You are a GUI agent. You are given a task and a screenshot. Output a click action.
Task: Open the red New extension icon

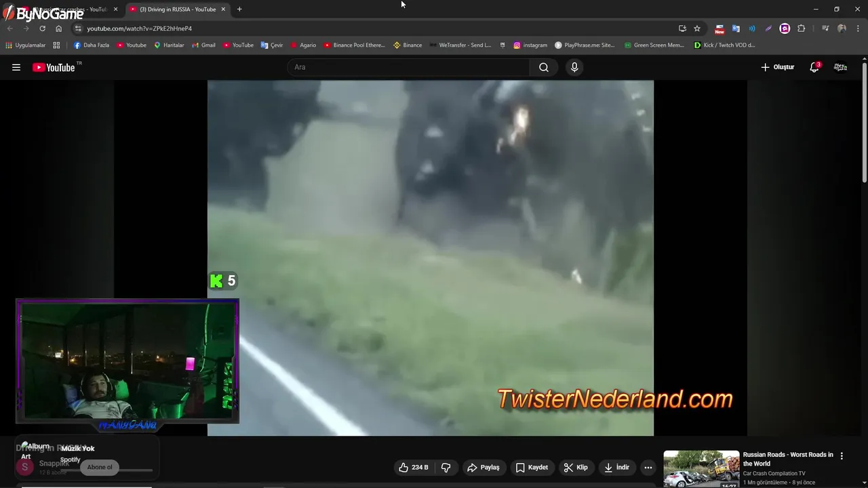(719, 28)
